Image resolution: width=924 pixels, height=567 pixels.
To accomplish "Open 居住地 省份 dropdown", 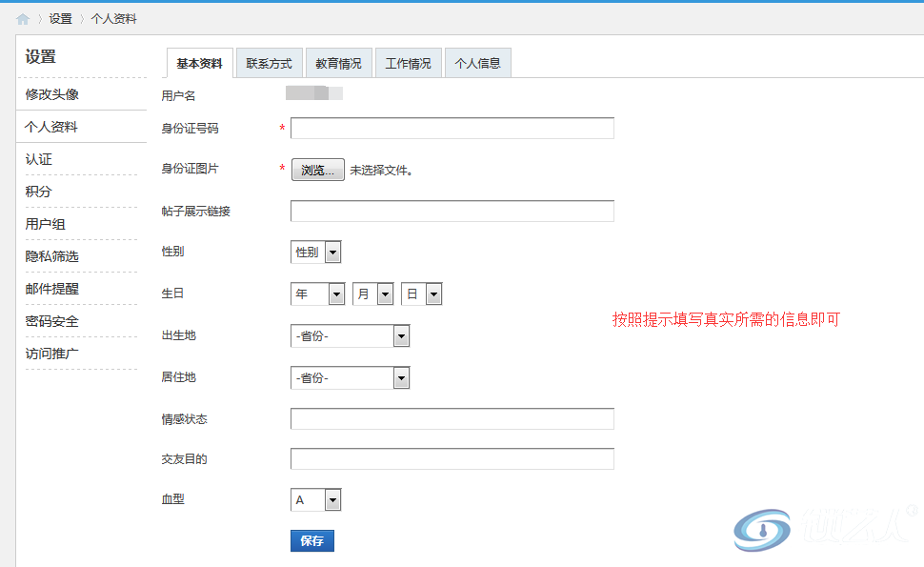I will pos(350,377).
